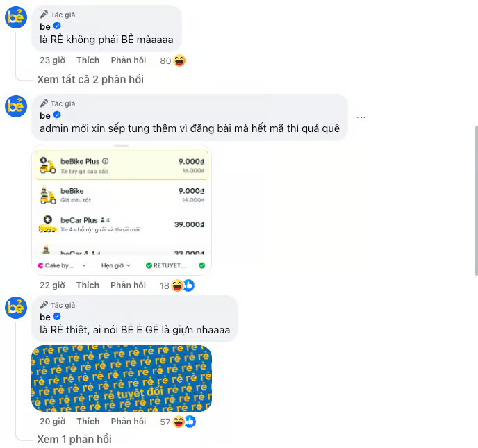Image resolution: width=478 pixels, height=448 pixels.
Task: Click the be avatar on first comment
Action: click(16, 17)
